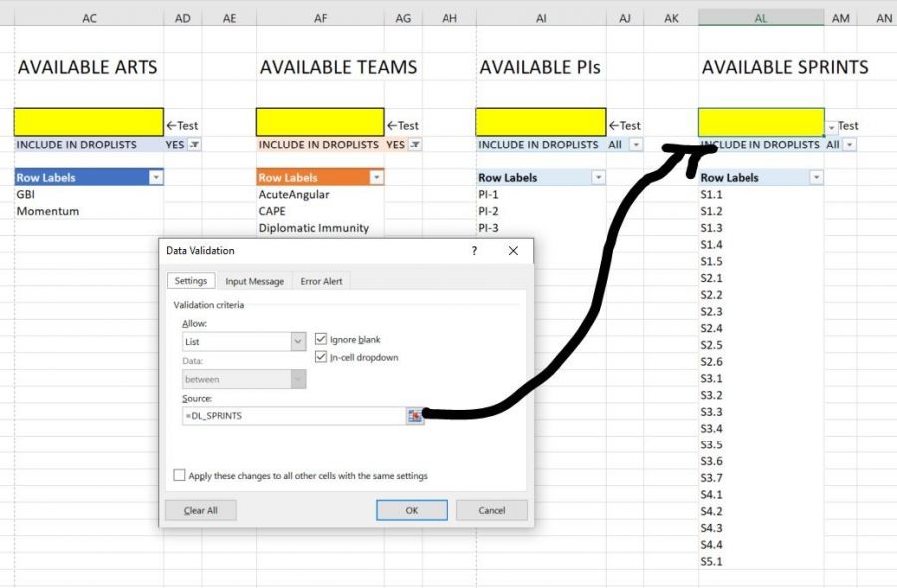Click the AcuteAngular cell
897x588 pixels.
pos(320,195)
